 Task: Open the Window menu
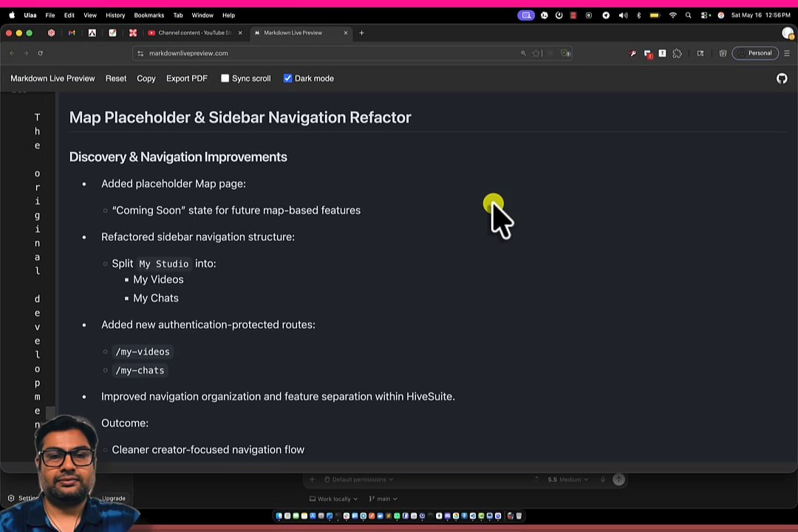(x=202, y=16)
